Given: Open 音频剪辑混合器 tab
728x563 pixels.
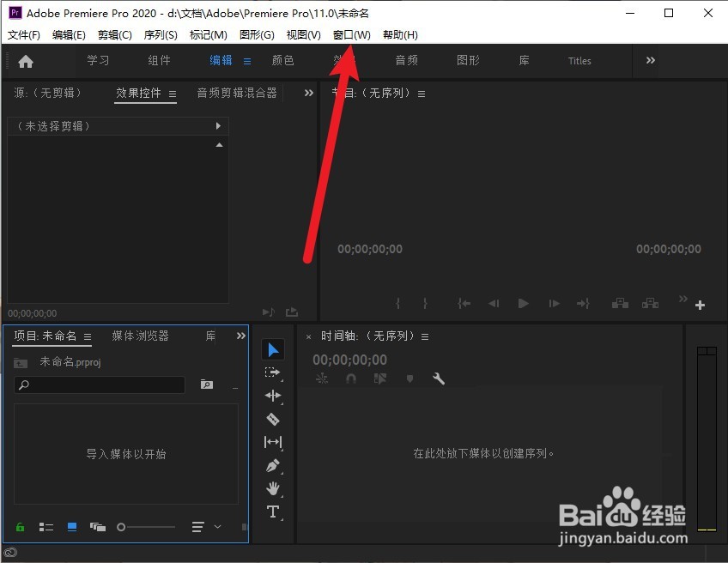Looking at the screenshot, I should tap(237, 93).
